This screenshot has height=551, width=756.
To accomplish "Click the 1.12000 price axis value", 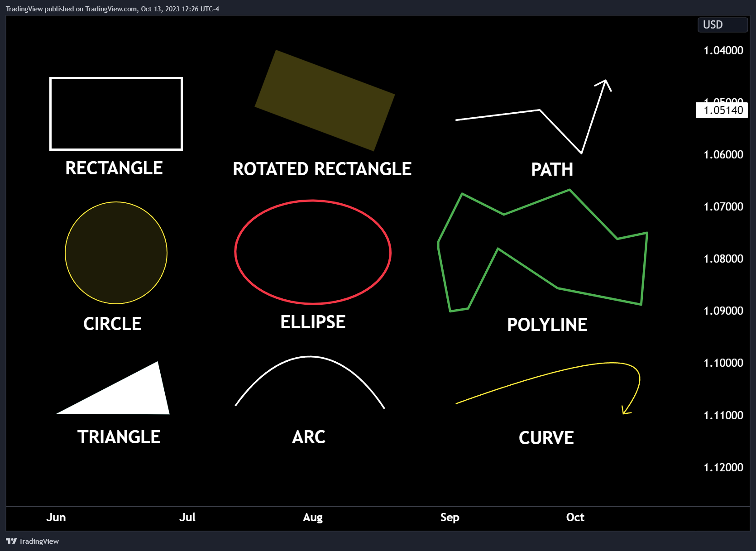I will coord(723,467).
